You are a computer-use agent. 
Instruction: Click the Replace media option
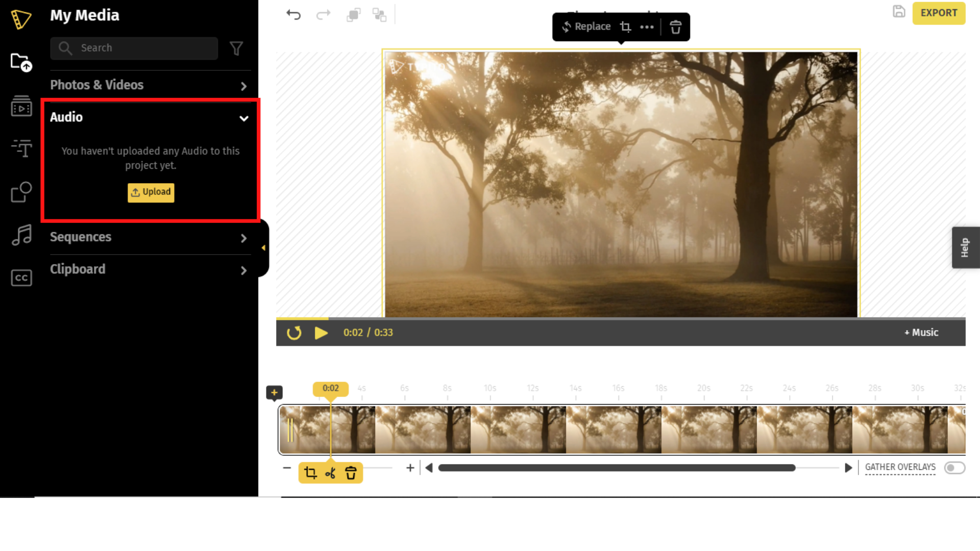click(585, 26)
